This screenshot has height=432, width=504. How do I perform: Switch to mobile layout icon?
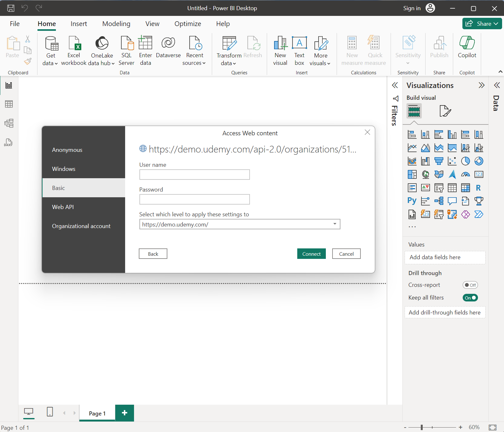(50, 412)
